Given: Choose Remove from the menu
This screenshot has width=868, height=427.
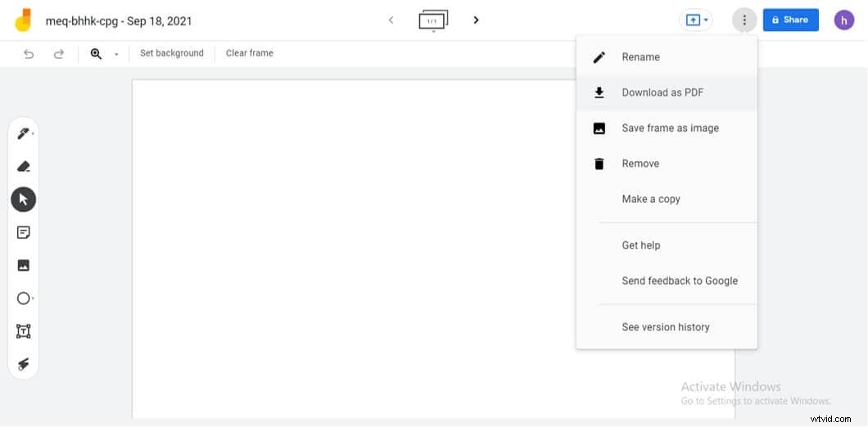Looking at the screenshot, I should coord(667,163).
